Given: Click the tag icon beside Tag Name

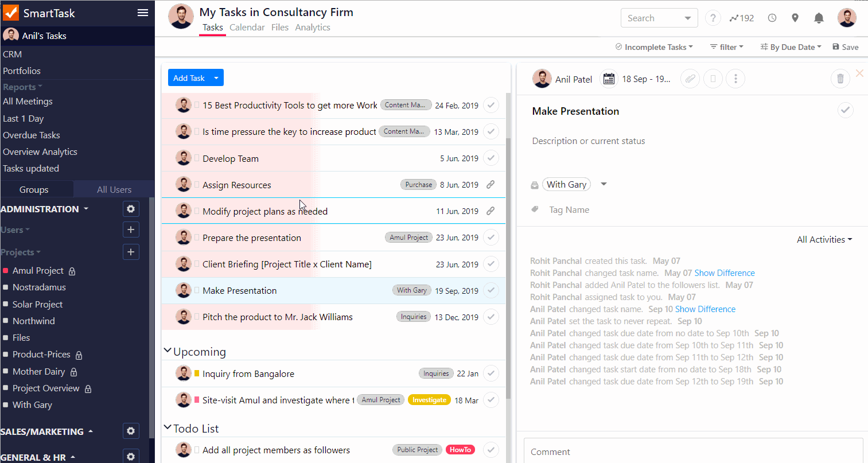Looking at the screenshot, I should [x=535, y=209].
